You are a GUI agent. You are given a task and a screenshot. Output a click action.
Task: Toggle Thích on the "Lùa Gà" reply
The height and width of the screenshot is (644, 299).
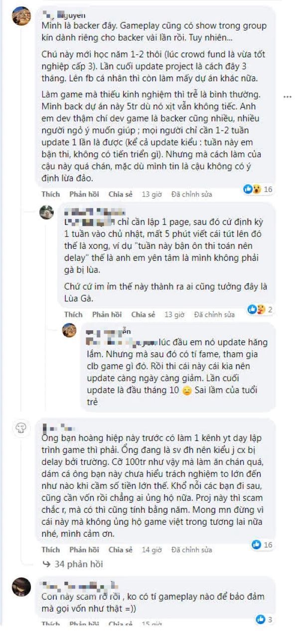73,315
